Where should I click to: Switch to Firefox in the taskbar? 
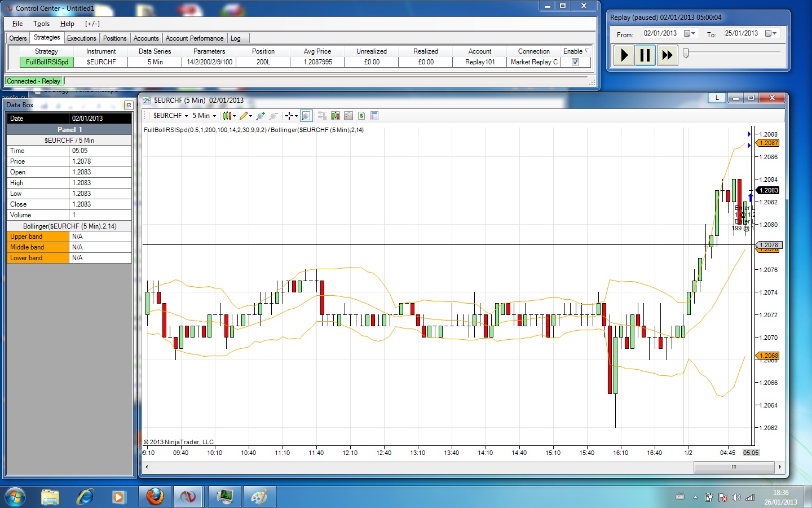155,497
